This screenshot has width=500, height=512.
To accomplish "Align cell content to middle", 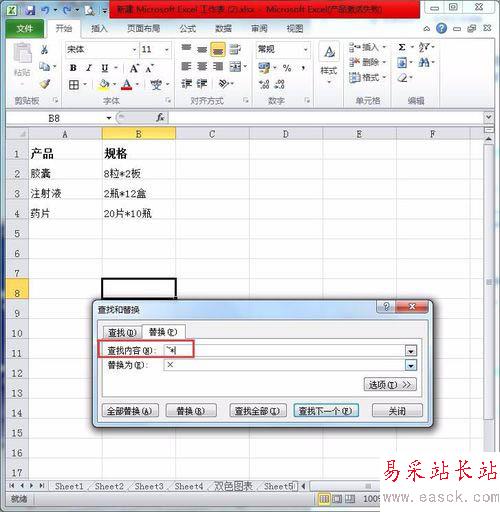I will point(202,49).
